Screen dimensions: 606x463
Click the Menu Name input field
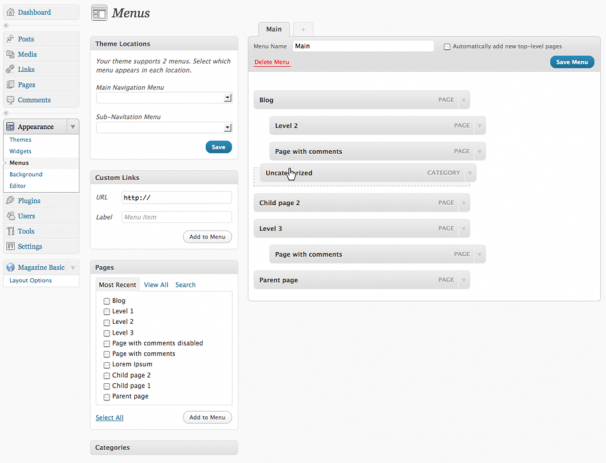pos(363,46)
